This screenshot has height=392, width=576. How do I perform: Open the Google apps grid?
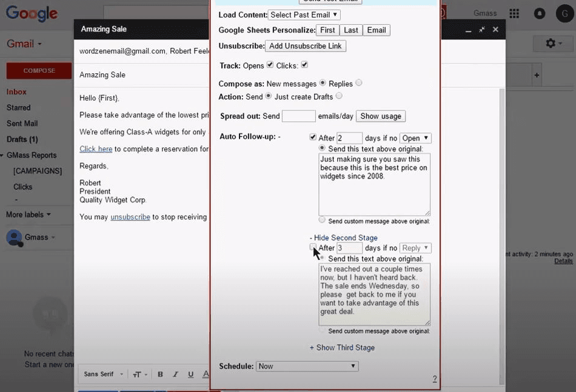pos(514,13)
